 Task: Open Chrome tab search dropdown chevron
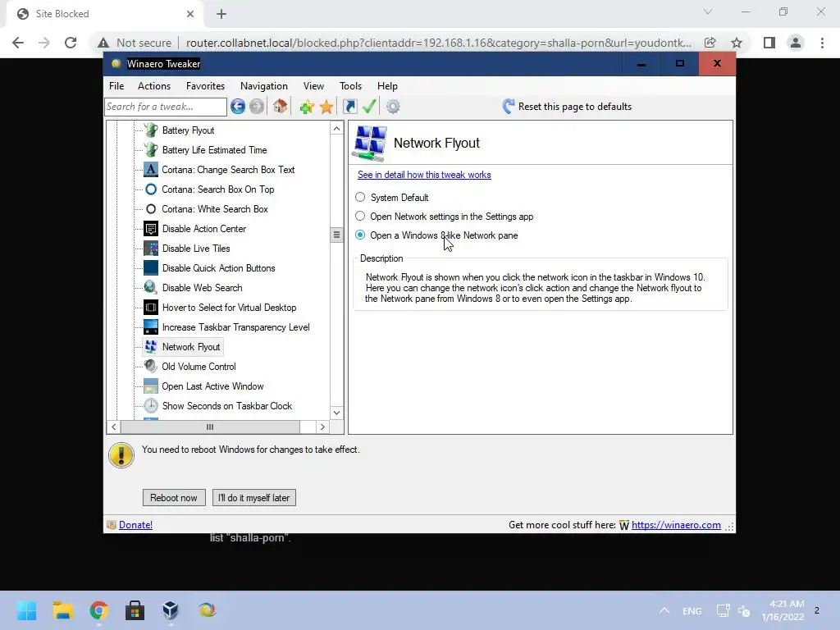coord(708,11)
